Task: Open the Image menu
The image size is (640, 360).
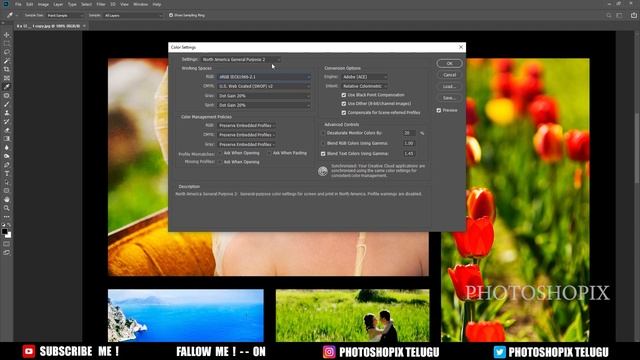Action: (x=43, y=4)
